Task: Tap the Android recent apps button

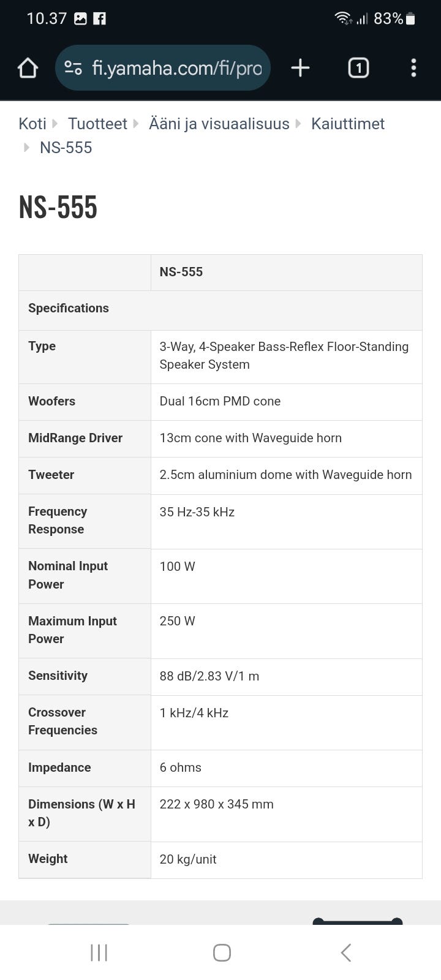Action: pos(99,952)
